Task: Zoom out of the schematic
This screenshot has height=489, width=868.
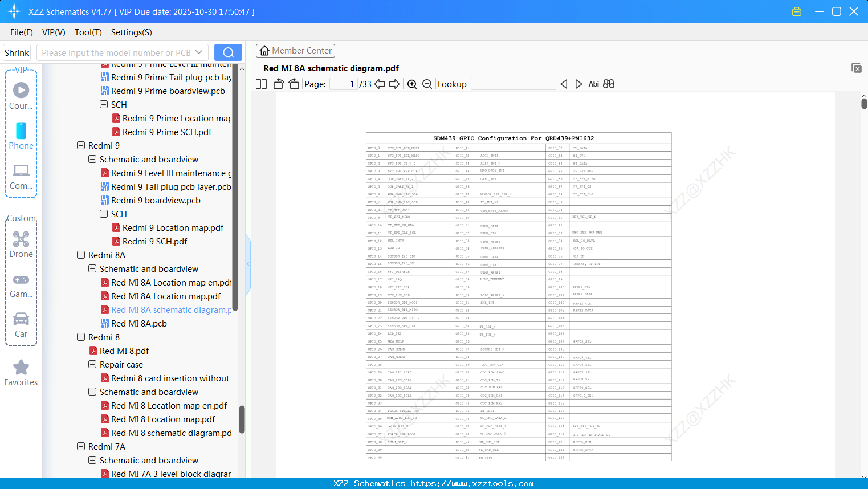Action: tap(427, 84)
